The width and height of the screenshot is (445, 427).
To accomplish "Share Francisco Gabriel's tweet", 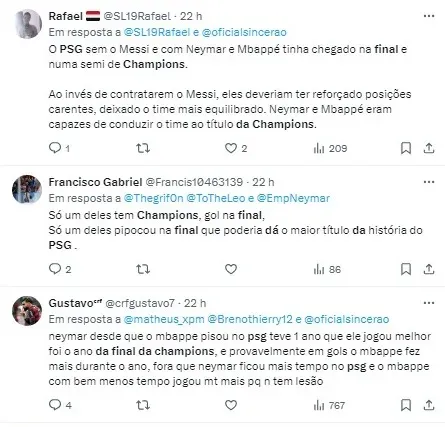I will click(x=429, y=269).
